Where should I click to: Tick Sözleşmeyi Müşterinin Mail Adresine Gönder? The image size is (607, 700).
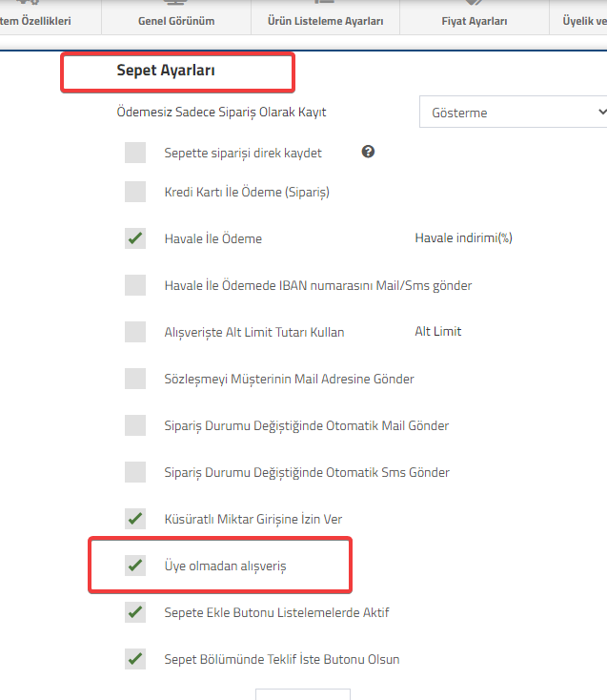coord(135,379)
